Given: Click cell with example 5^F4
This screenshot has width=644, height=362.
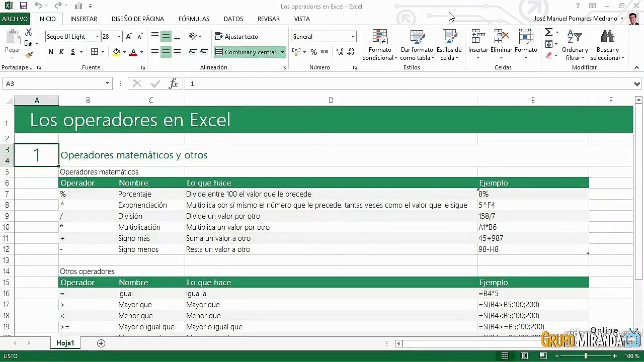Looking at the screenshot, I should 533,205.
